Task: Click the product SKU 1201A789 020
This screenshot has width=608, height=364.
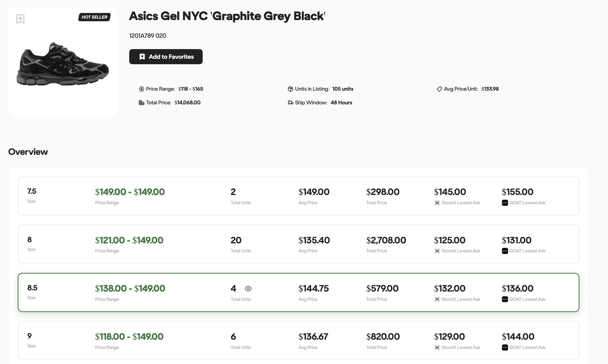Action: tap(148, 36)
